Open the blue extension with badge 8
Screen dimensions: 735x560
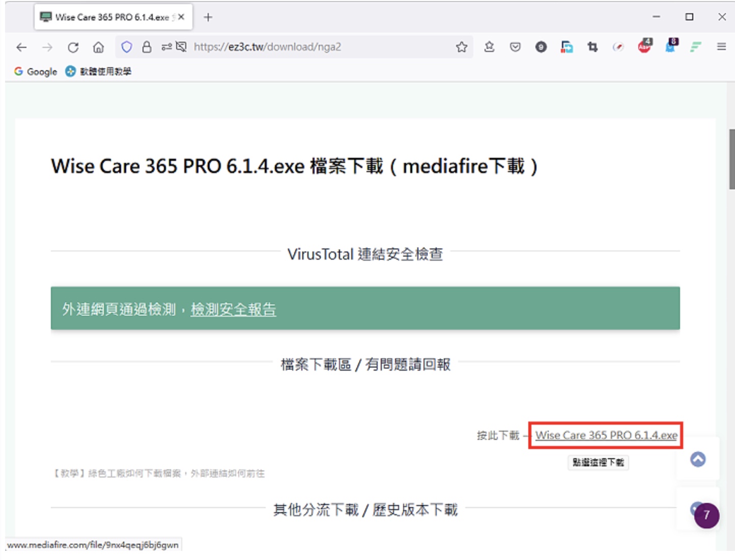671,46
